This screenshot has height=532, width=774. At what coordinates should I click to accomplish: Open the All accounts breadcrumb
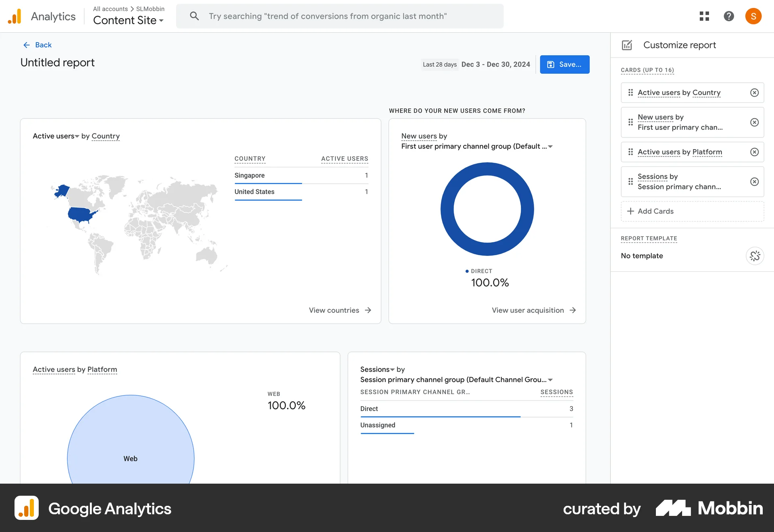click(x=110, y=8)
